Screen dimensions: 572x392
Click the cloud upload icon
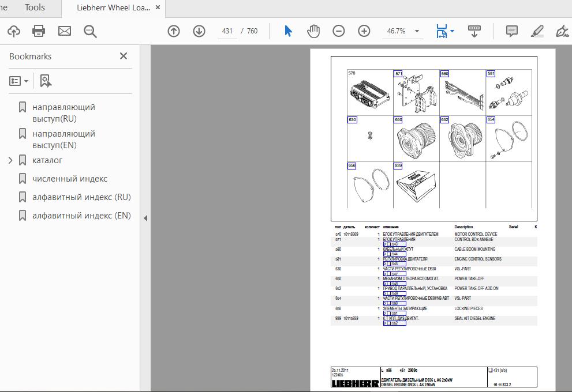pos(14,31)
